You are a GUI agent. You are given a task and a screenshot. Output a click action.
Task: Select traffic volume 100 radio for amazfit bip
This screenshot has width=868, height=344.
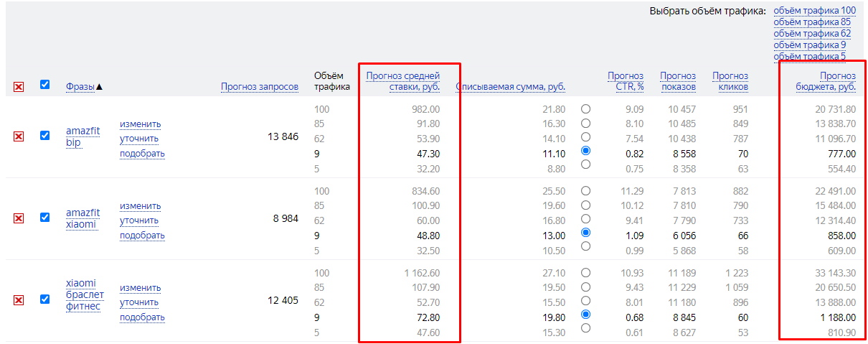[x=586, y=109]
